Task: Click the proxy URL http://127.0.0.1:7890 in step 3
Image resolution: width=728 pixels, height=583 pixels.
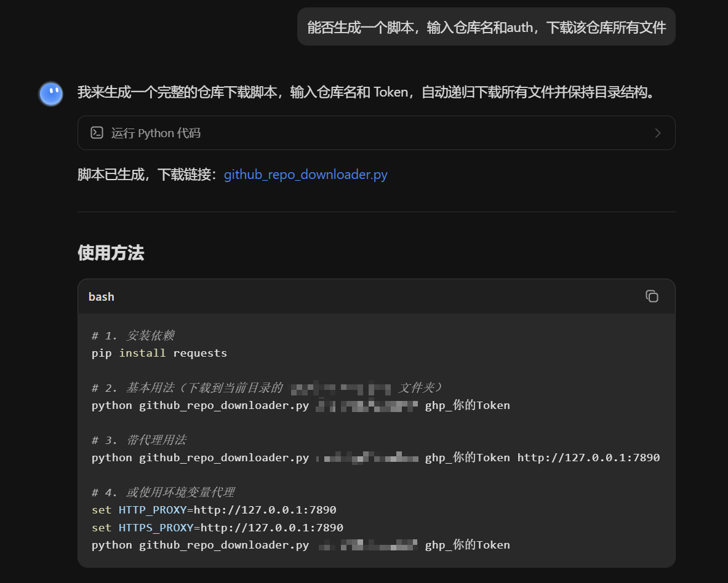Action: pyautogui.click(x=589, y=458)
